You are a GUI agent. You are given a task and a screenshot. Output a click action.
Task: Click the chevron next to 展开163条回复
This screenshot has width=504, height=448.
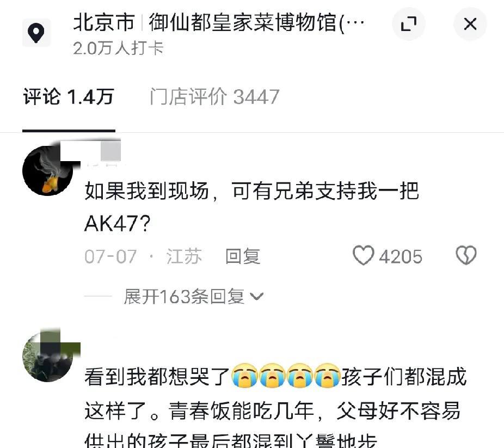256,296
